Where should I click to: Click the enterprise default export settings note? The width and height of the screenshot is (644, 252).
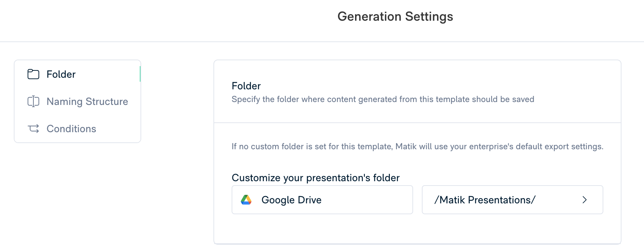(x=417, y=147)
